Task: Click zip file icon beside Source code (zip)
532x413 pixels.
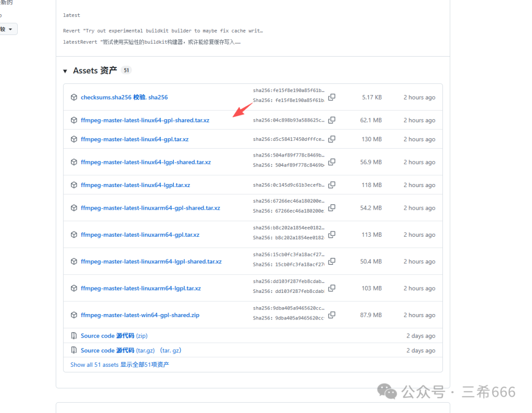Action: tap(73, 336)
